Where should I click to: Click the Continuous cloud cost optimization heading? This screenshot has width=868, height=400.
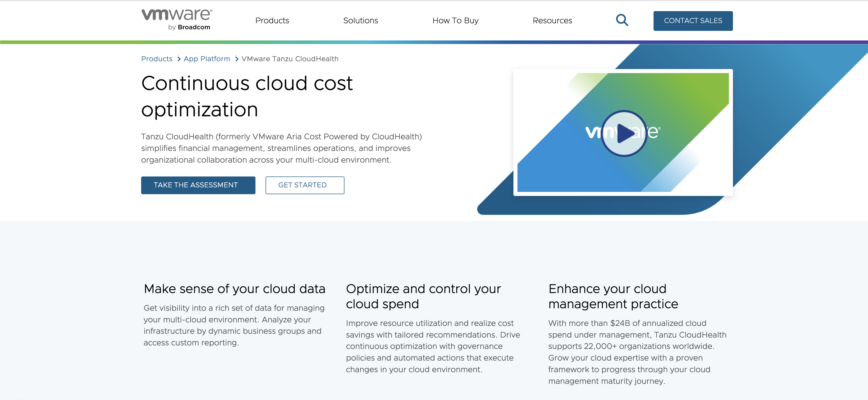tap(247, 96)
